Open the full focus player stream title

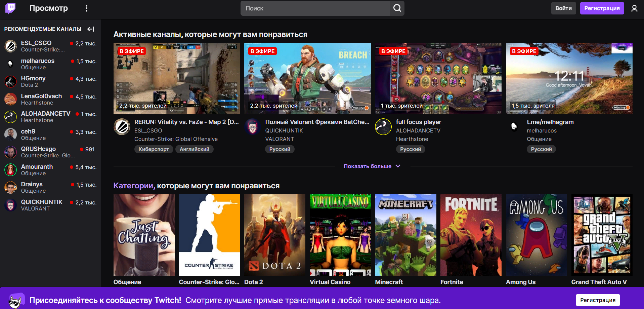click(x=419, y=122)
